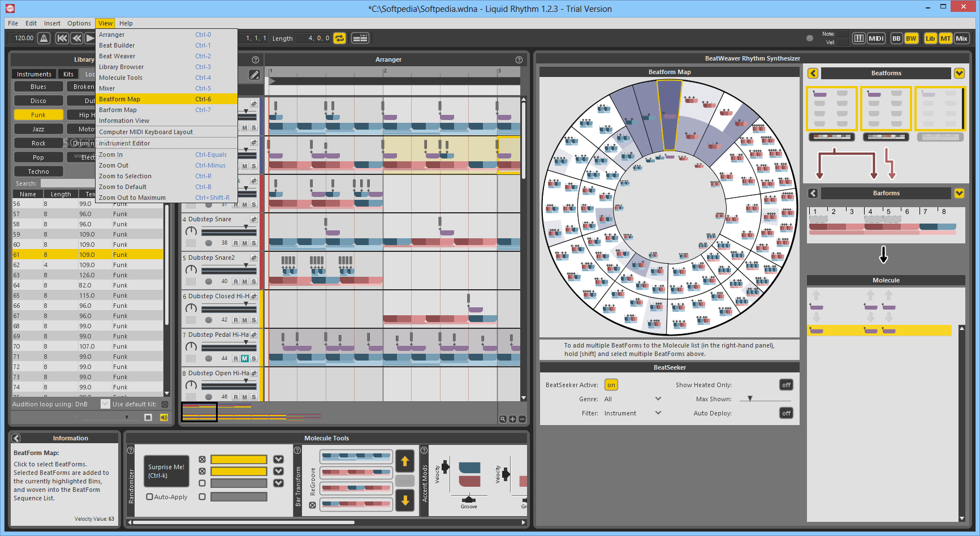Click the Barforms back arrow button

pyautogui.click(x=813, y=193)
